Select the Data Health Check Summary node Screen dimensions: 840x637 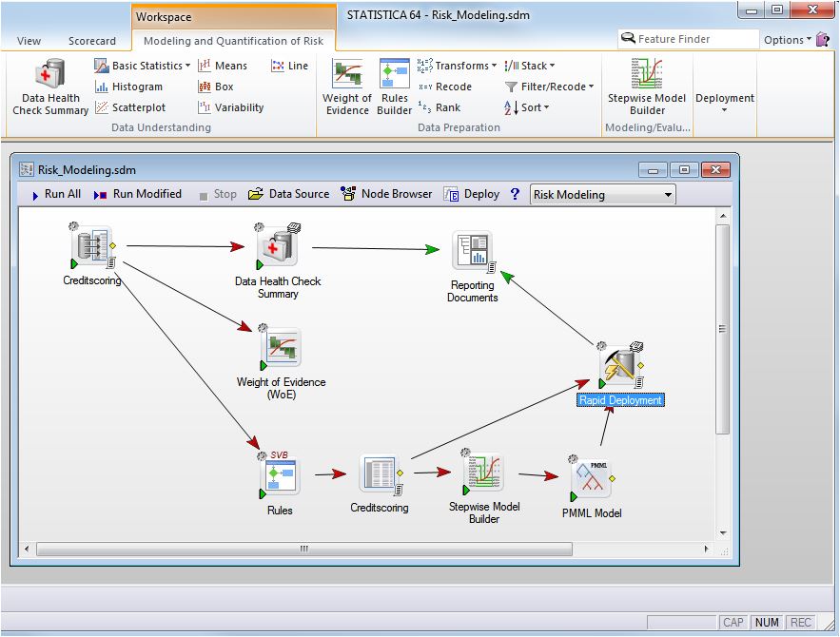click(x=278, y=246)
